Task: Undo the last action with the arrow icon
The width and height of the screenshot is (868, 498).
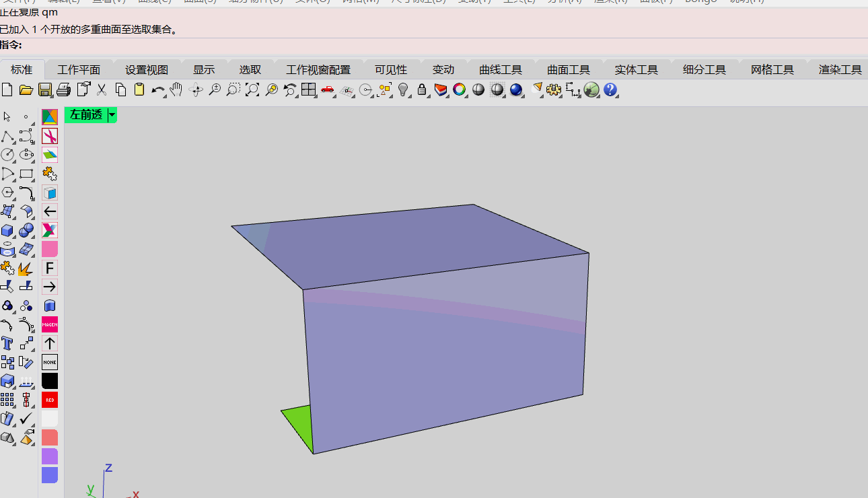Action: (157, 90)
